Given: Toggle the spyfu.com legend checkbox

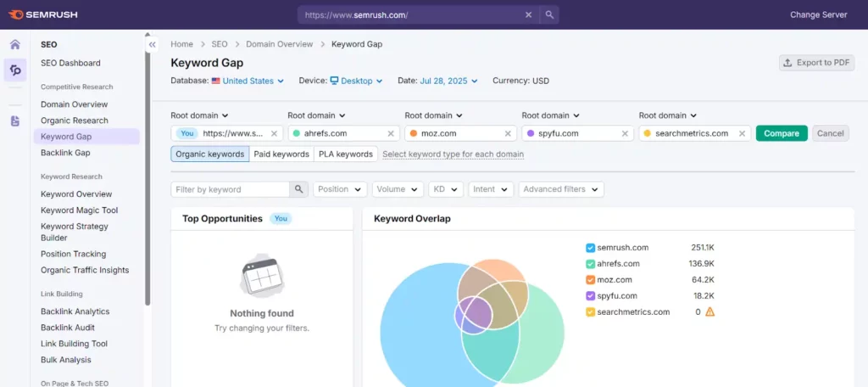Looking at the screenshot, I should pos(590,296).
